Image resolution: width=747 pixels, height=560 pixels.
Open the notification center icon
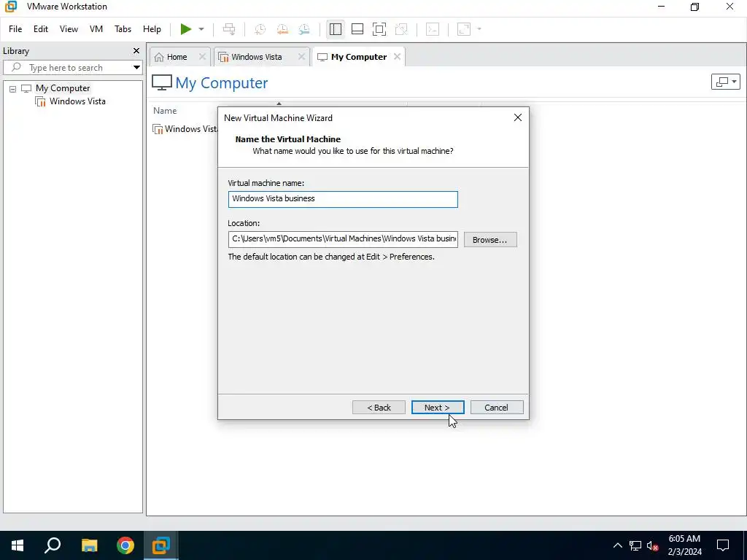pos(723,545)
